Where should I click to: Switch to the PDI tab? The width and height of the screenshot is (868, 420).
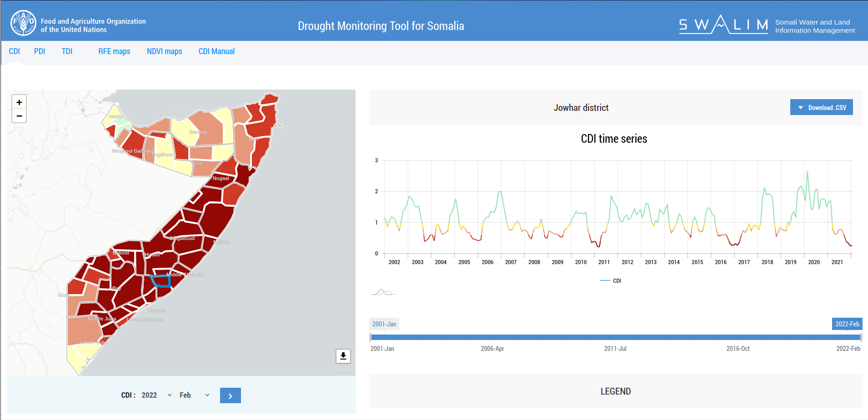coord(40,51)
